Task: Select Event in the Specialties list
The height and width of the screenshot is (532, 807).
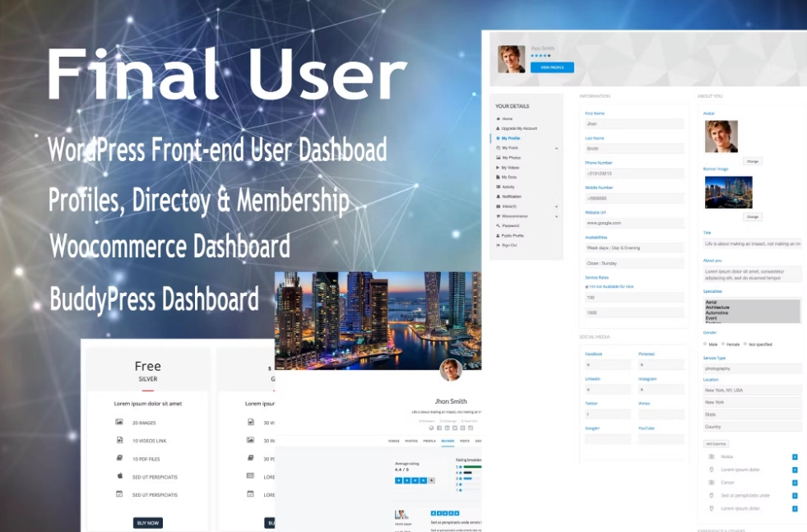Action: pos(712,318)
